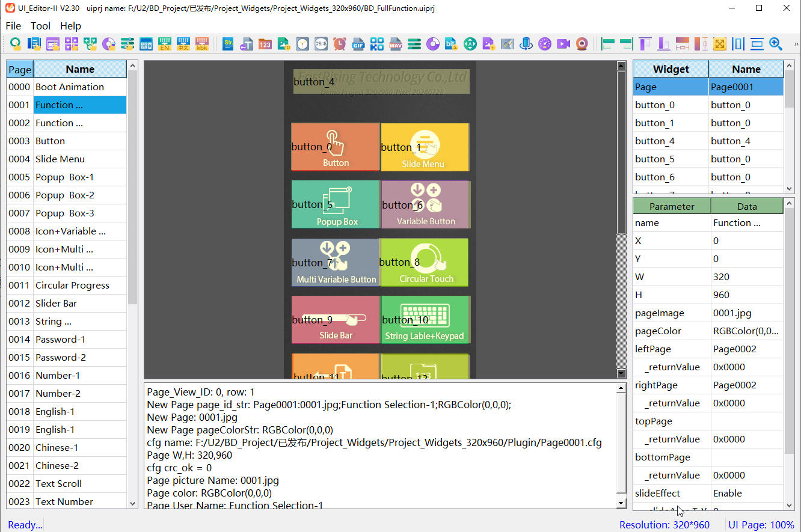Click the page list scroll down arrow

133,503
